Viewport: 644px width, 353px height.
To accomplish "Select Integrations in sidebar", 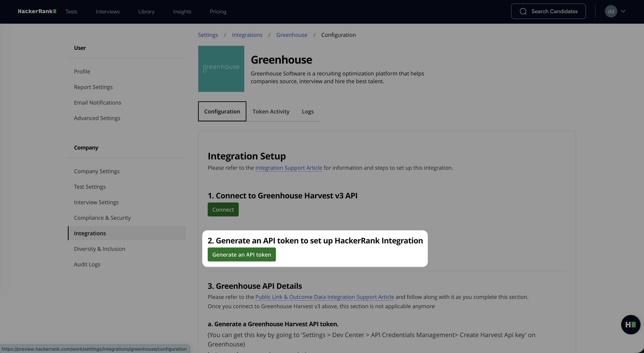I will (127, 233).
